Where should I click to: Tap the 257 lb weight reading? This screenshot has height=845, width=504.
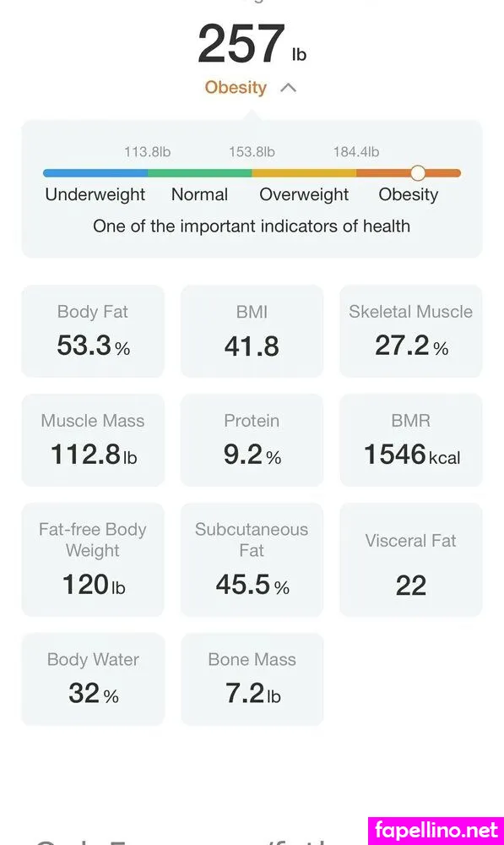tap(252, 44)
